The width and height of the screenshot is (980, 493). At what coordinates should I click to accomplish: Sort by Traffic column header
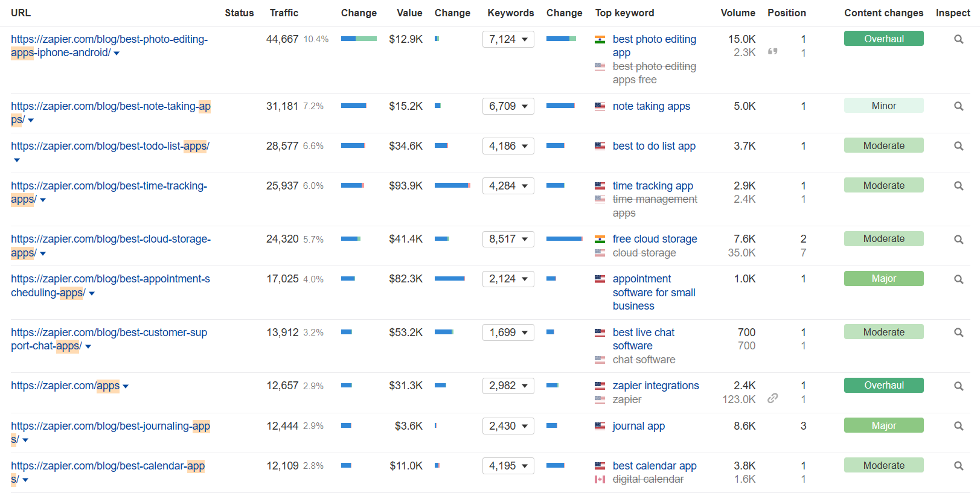[284, 13]
